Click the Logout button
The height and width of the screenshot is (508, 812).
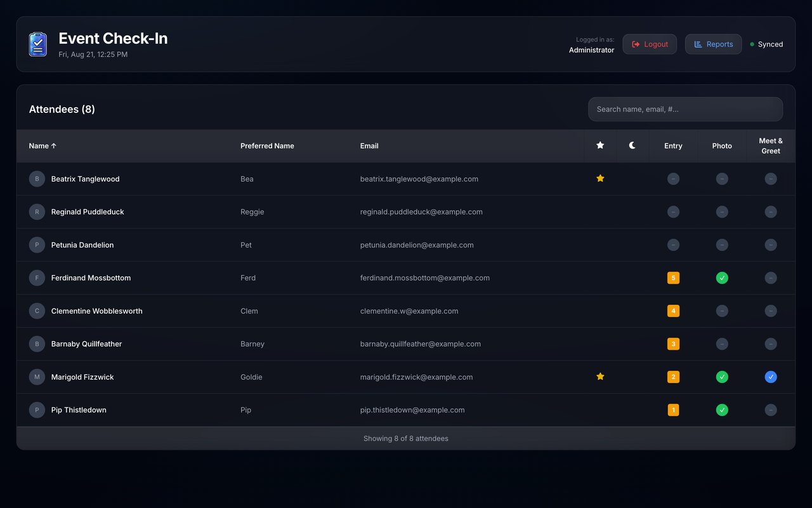click(650, 44)
